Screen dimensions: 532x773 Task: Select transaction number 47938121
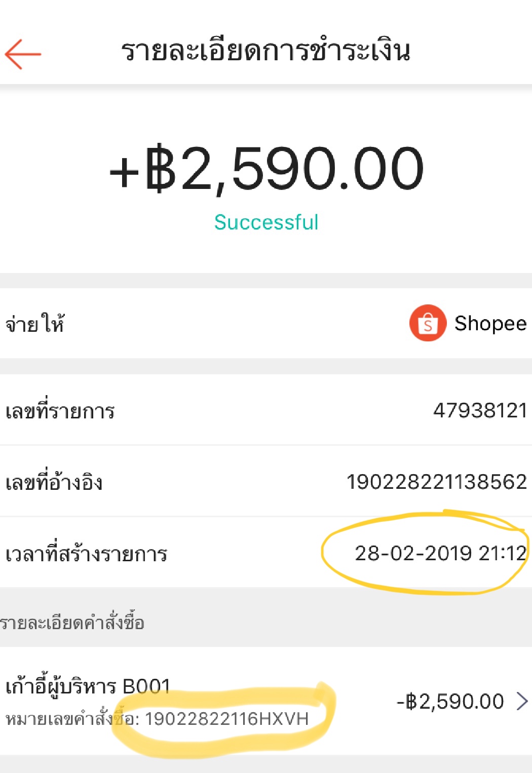click(x=480, y=410)
